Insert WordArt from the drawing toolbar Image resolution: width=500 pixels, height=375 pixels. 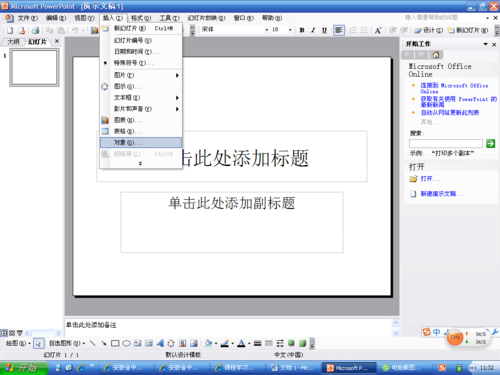[160, 343]
